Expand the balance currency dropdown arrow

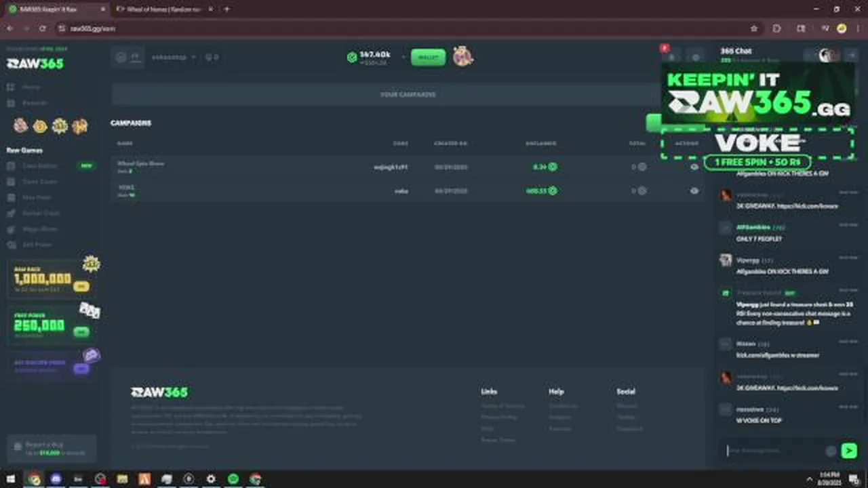(403, 58)
